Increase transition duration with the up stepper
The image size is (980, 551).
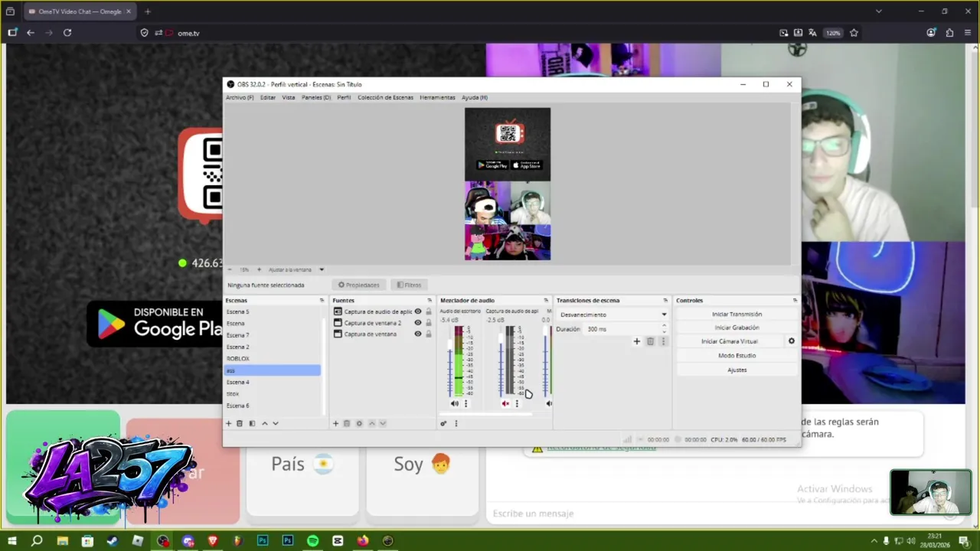[664, 326]
